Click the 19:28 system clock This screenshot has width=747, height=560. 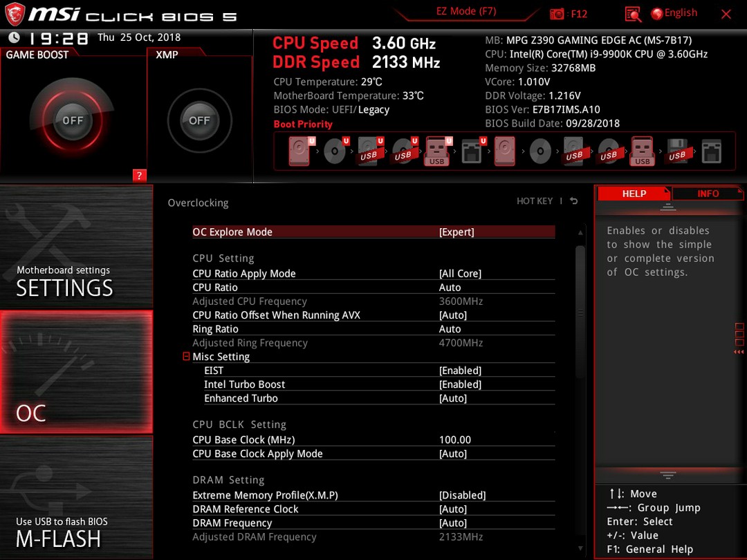pyautogui.click(x=57, y=38)
